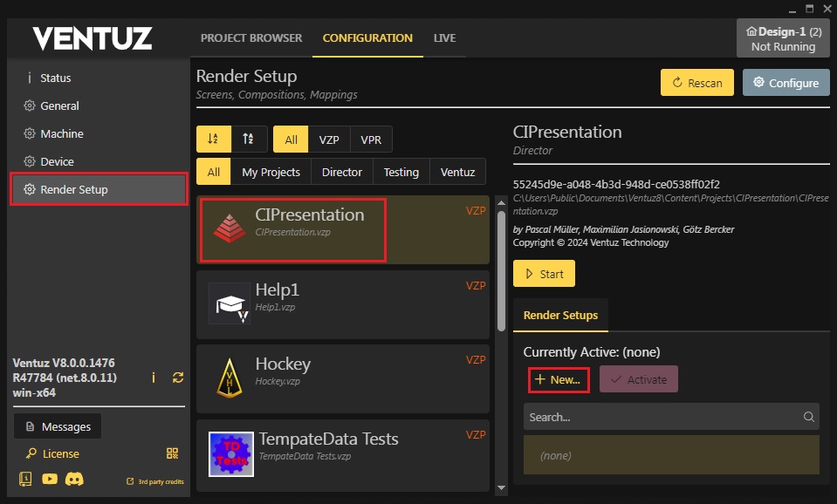The width and height of the screenshot is (837, 504).
Task: Open the documentation book icon
Action: tap(25, 479)
